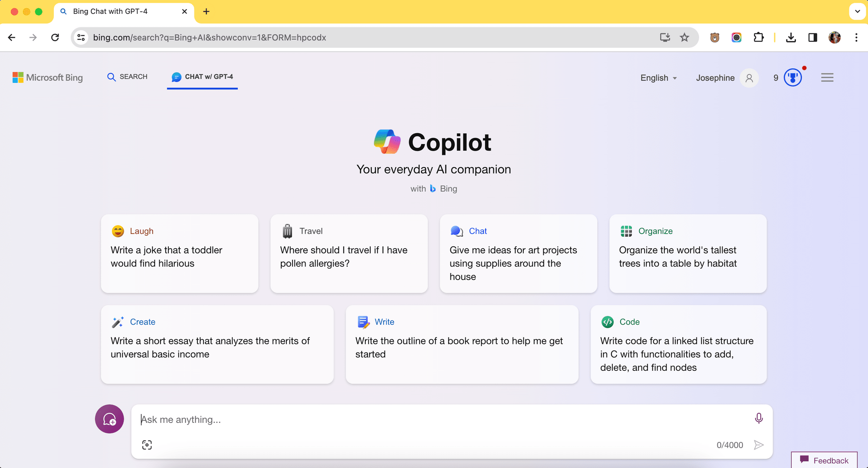Image resolution: width=868 pixels, height=468 pixels.
Task: Select the Organize tallest trees card
Action: click(x=688, y=254)
